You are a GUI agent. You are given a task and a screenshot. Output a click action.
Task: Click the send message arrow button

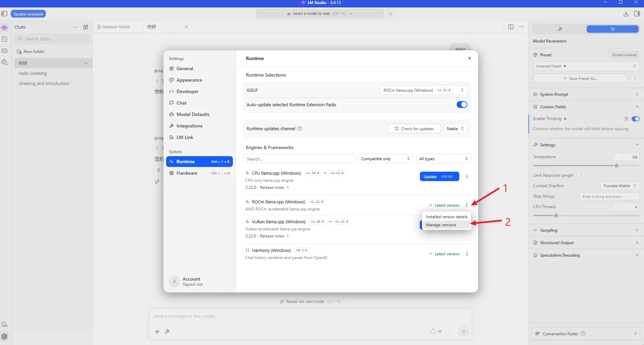tap(464, 332)
